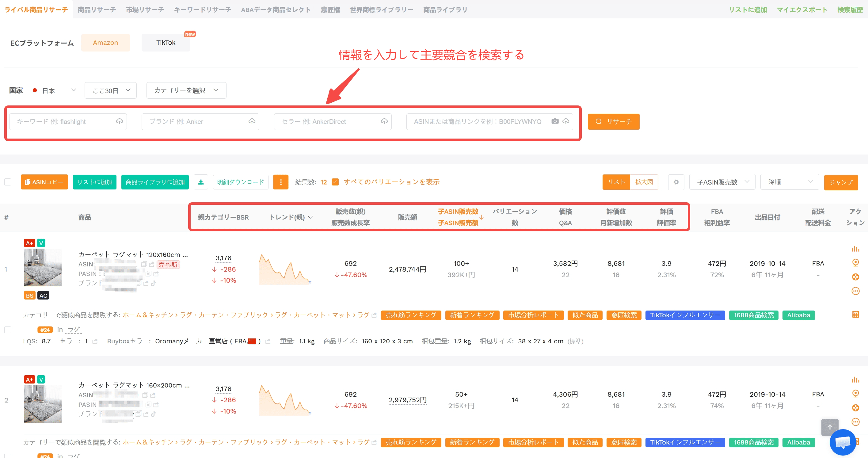The width and height of the screenshot is (868, 458).
Task: Switch to 拡大図 view toggle
Action: tap(644, 182)
